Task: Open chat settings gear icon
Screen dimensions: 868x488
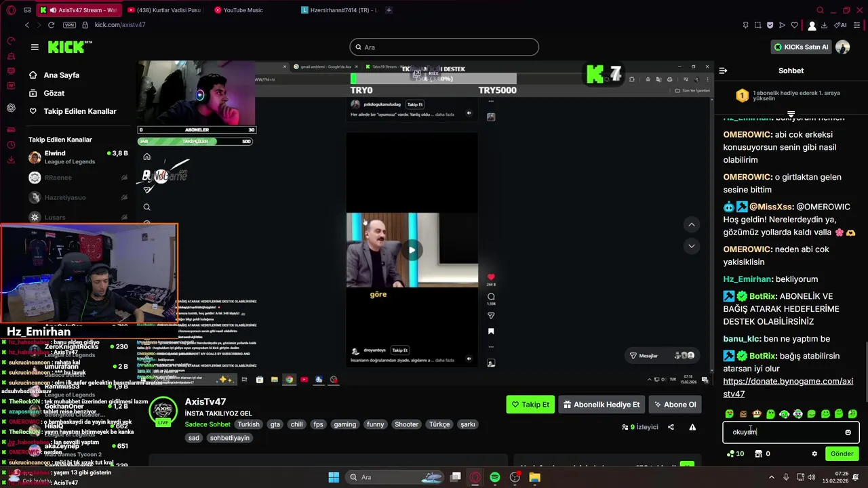Action: [814, 453]
